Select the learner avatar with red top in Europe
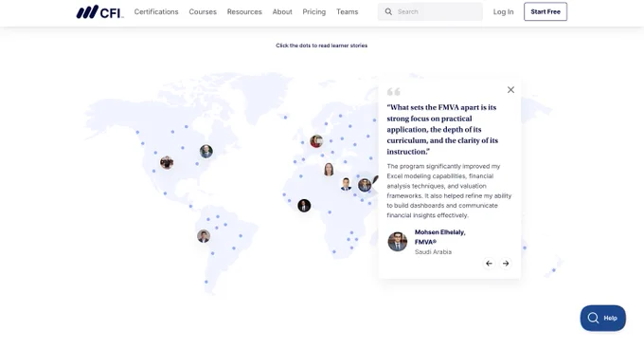644x349 pixels. (316, 141)
